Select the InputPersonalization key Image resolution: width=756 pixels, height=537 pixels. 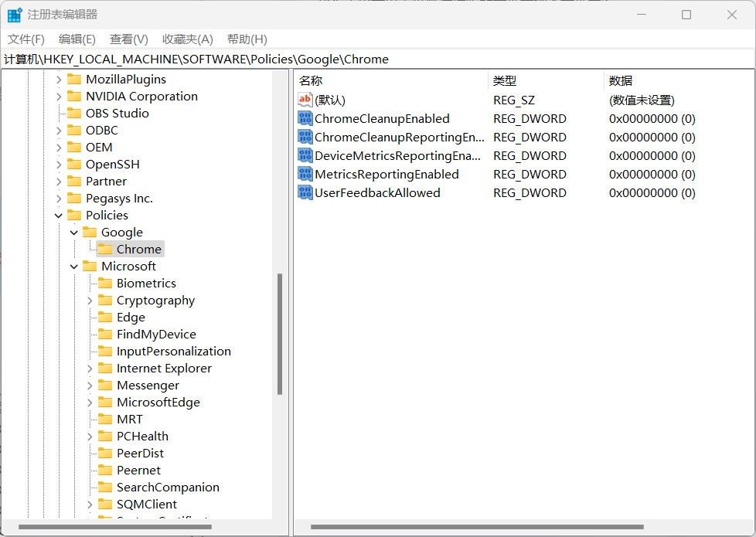[x=174, y=351]
